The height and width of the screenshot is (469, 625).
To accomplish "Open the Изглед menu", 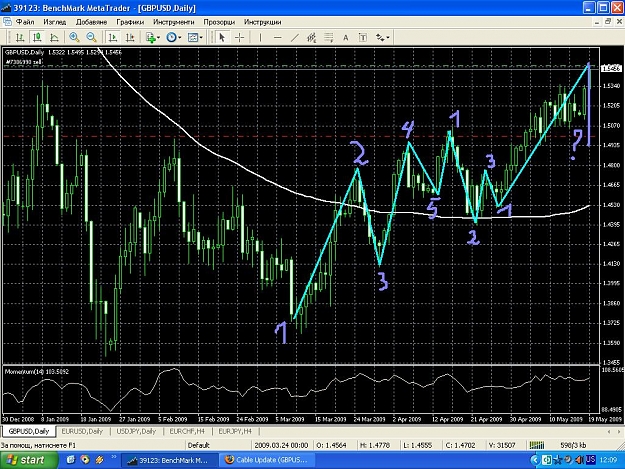I will click(55, 22).
